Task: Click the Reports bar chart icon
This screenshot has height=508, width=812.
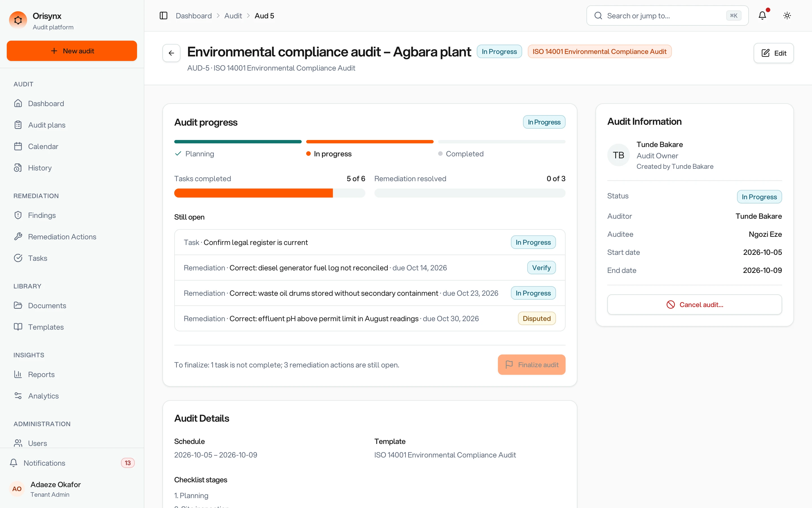Action: pos(18,375)
